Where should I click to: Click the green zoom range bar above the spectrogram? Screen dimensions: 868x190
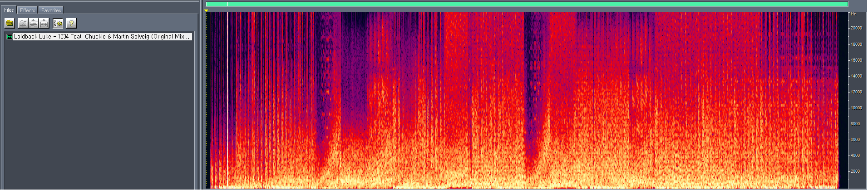click(x=527, y=4)
